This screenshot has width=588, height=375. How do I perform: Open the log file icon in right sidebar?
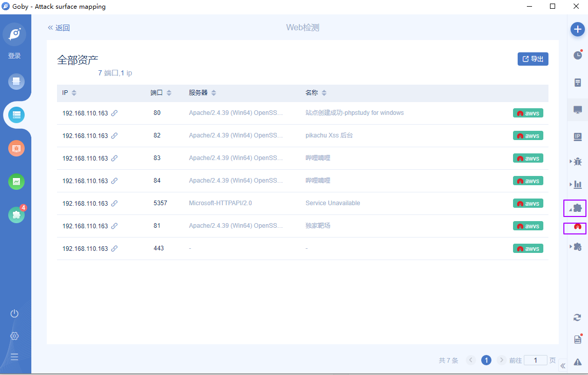click(578, 340)
